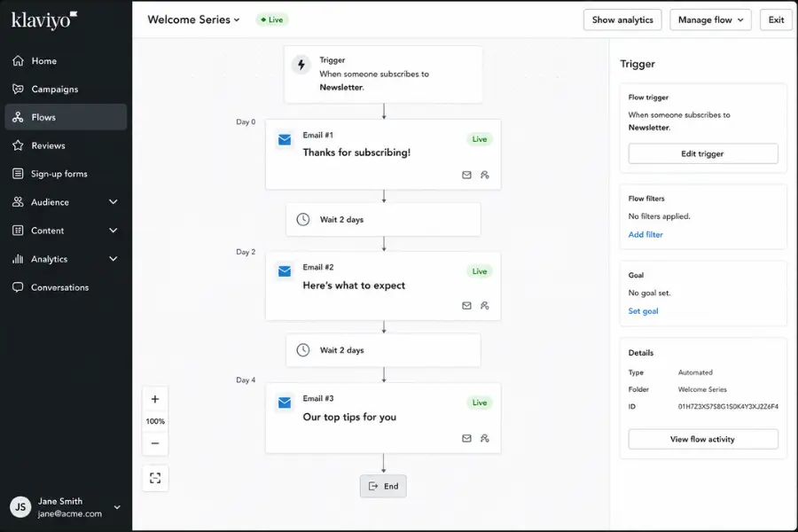This screenshot has width=798, height=532.
Task: Click the Klaviyo logo
Action: point(44,20)
